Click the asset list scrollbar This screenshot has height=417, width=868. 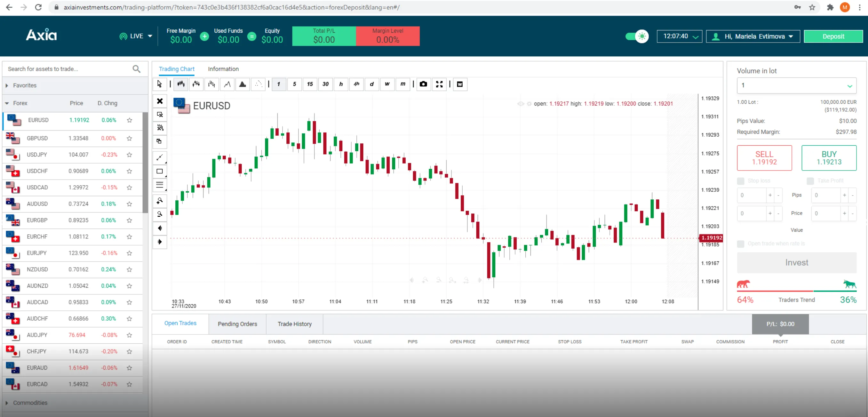click(x=145, y=163)
